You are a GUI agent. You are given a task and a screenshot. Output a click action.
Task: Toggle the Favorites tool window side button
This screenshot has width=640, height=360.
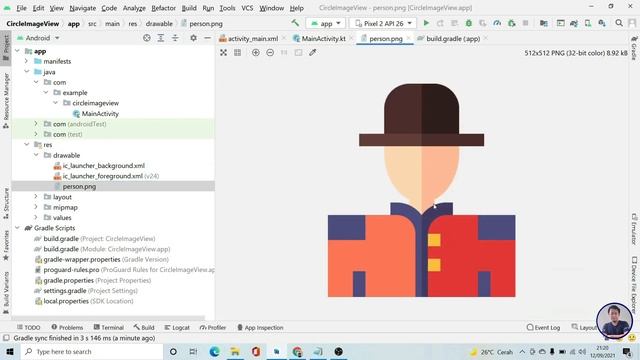[x=6, y=246]
